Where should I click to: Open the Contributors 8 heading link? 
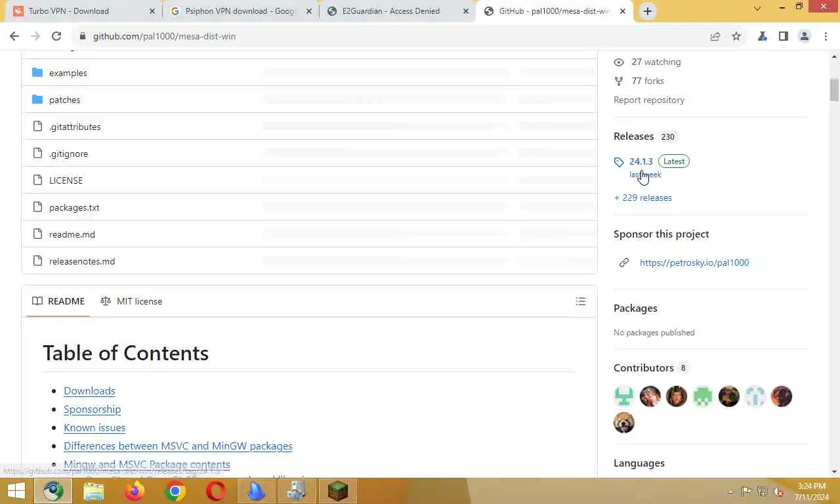pyautogui.click(x=651, y=367)
